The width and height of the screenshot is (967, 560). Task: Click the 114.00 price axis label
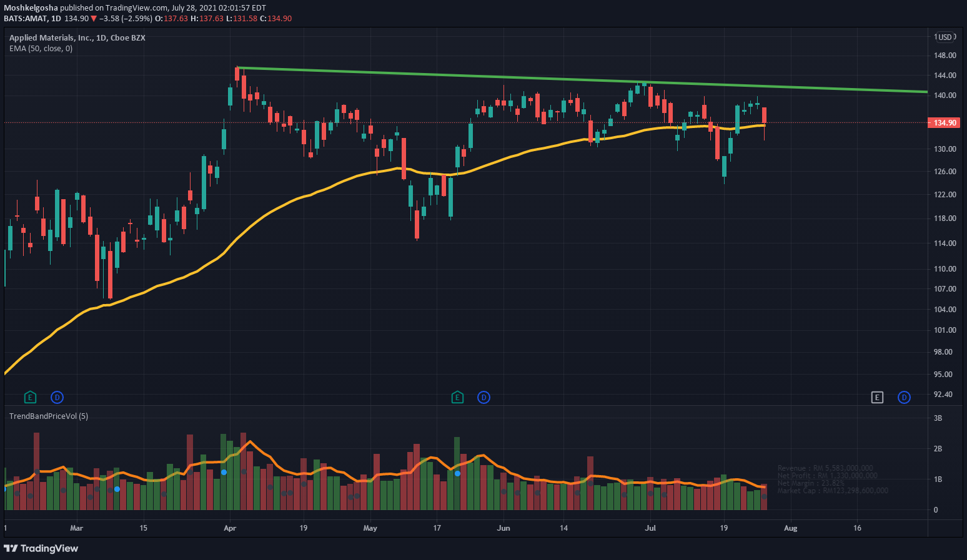pyautogui.click(x=945, y=243)
